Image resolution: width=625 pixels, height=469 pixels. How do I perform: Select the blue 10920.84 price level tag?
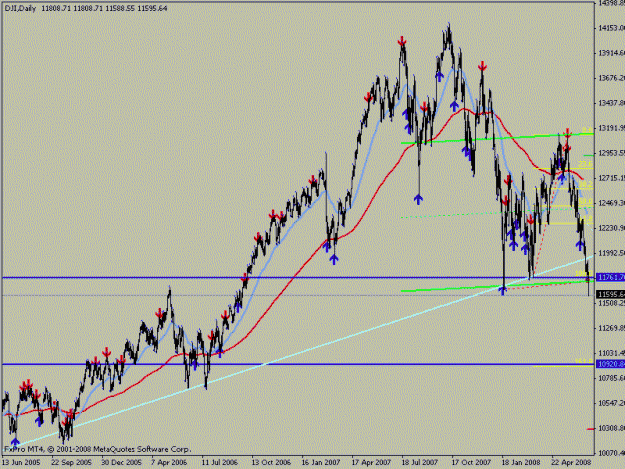click(610, 364)
